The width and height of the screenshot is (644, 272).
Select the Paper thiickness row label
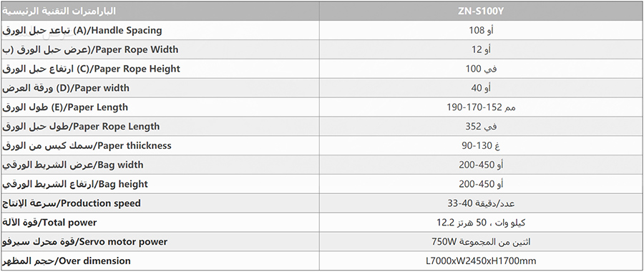(87, 146)
